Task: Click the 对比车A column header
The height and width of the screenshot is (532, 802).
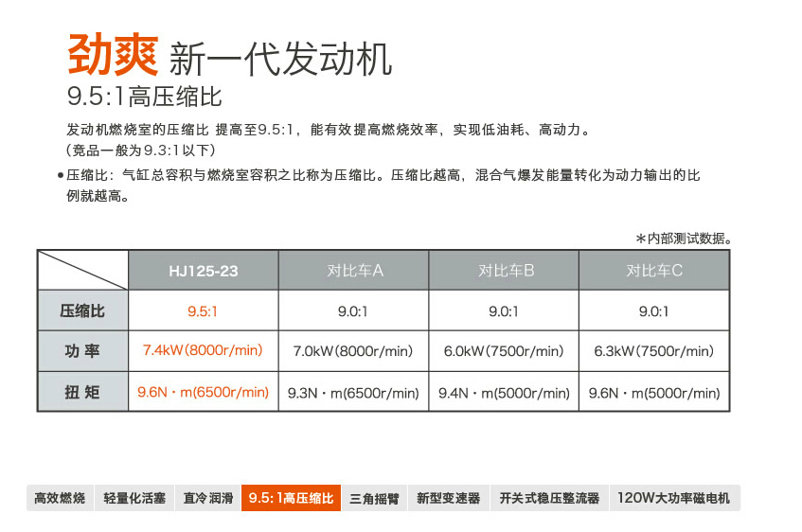Action: tap(353, 271)
